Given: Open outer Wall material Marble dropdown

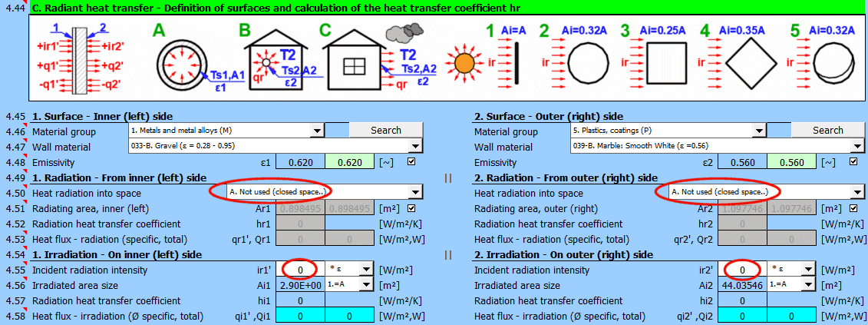Looking at the screenshot, I should (858, 147).
